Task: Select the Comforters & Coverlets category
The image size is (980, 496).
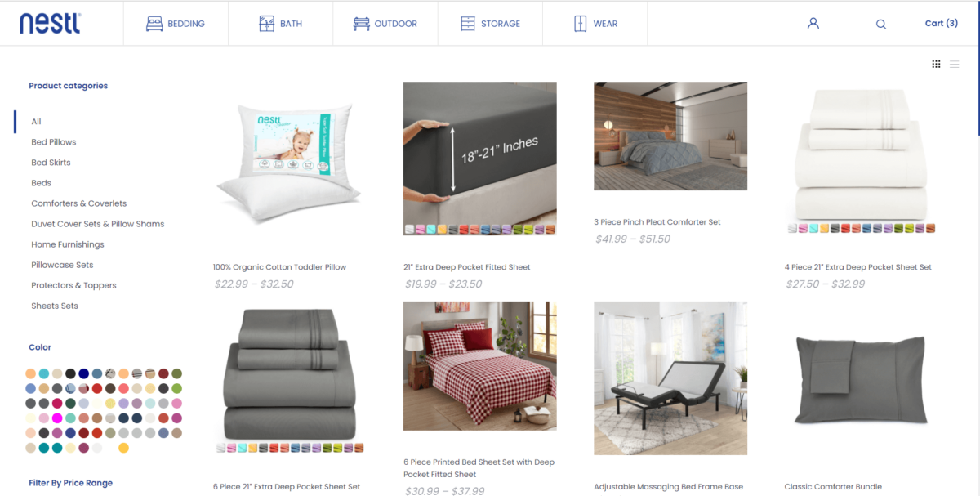Action: [79, 203]
